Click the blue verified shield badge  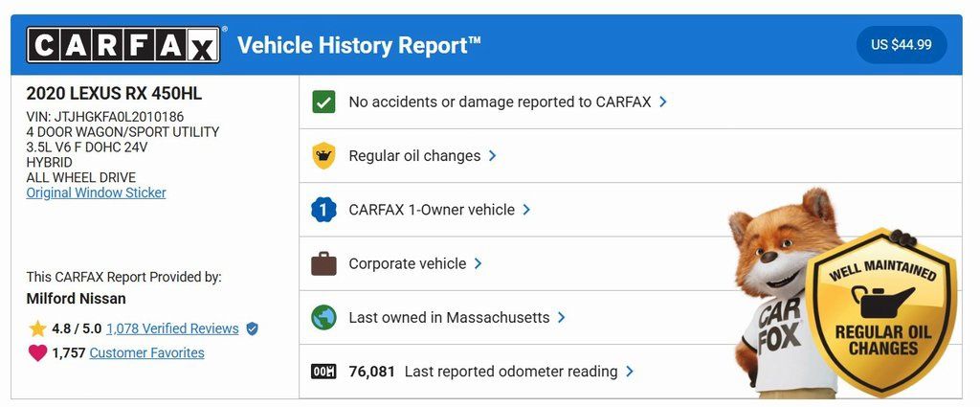[x=252, y=328]
